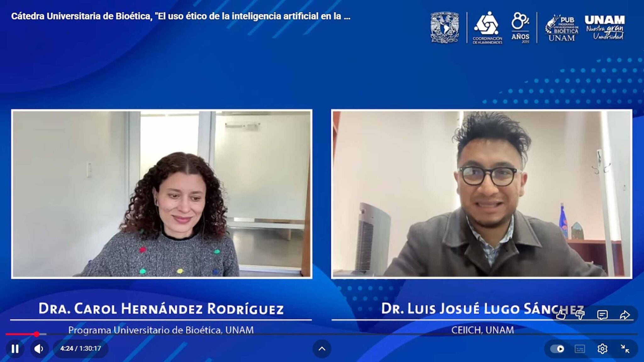
Task: Open the settings gear menu
Action: [x=602, y=349]
